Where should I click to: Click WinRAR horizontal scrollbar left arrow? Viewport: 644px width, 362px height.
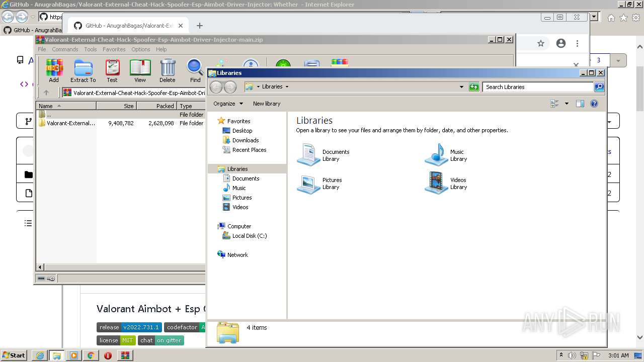40,267
